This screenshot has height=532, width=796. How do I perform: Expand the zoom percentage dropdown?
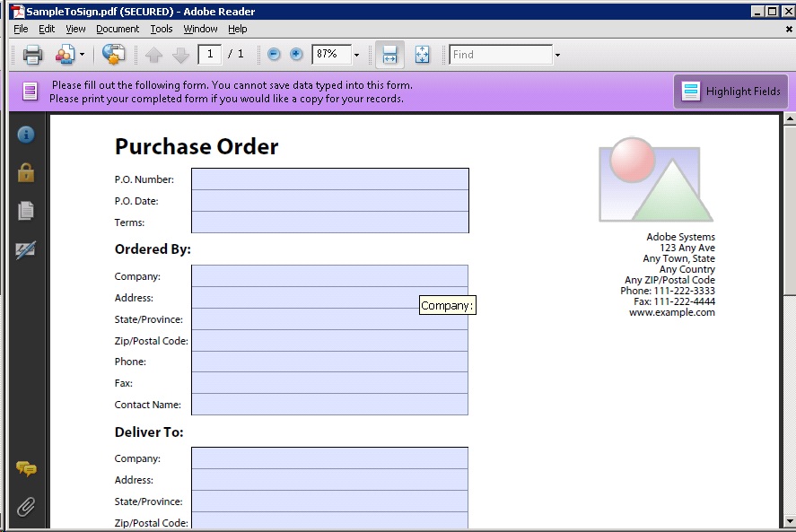[x=356, y=55]
